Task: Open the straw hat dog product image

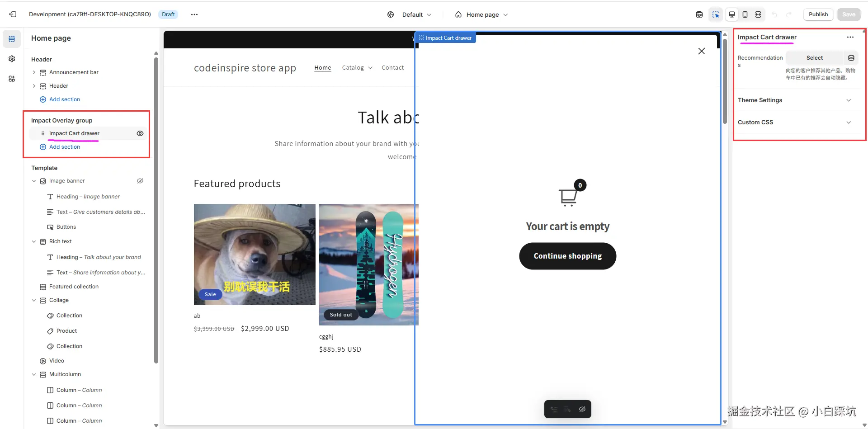Action: coord(255,255)
